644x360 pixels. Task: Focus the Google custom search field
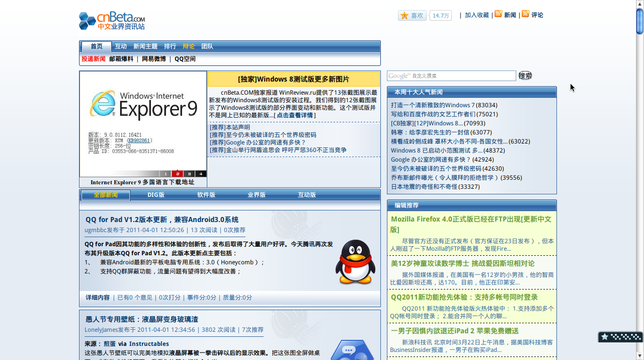(x=451, y=76)
